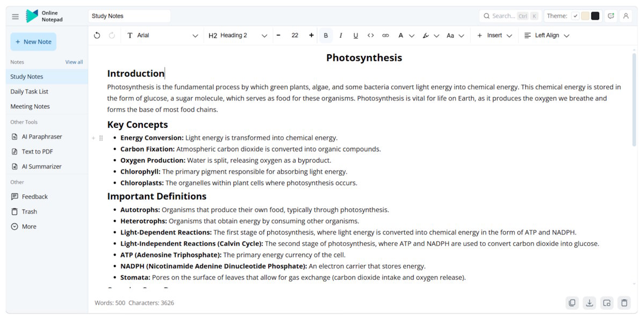Open the AI Paraphraser tool
Viewport: 644px width, 318px height.
pyautogui.click(x=47, y=137)
